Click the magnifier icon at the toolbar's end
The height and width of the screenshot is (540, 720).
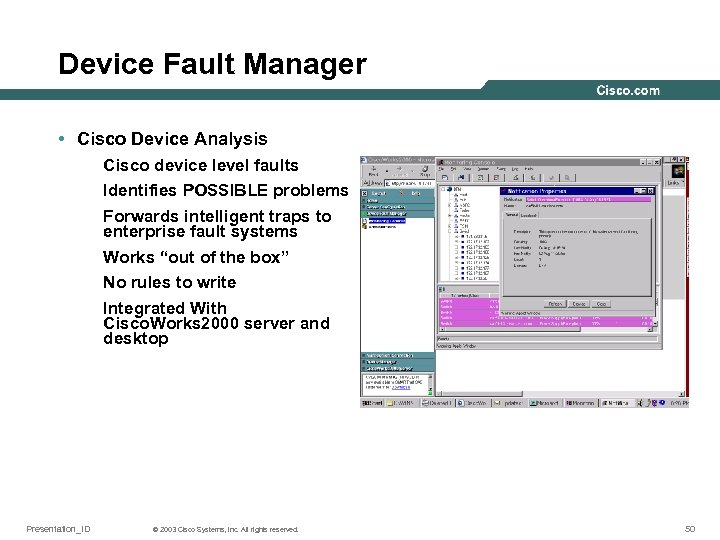click(x=568, y=177)
